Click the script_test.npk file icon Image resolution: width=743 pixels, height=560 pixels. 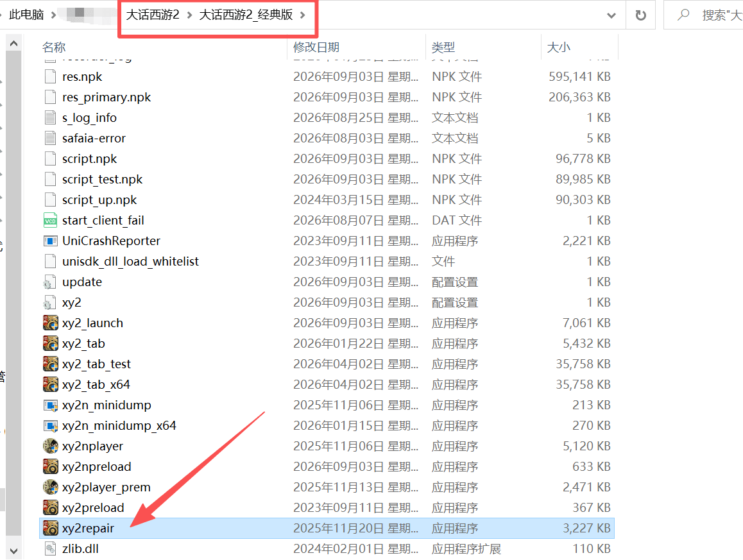pos(50,179)
